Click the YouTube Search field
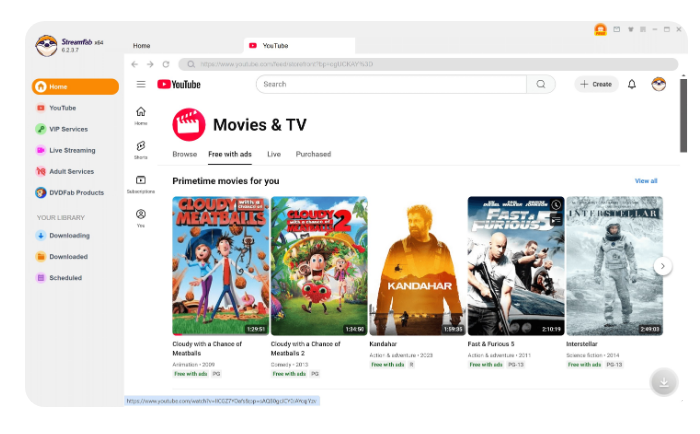 (x=391, y=84)
